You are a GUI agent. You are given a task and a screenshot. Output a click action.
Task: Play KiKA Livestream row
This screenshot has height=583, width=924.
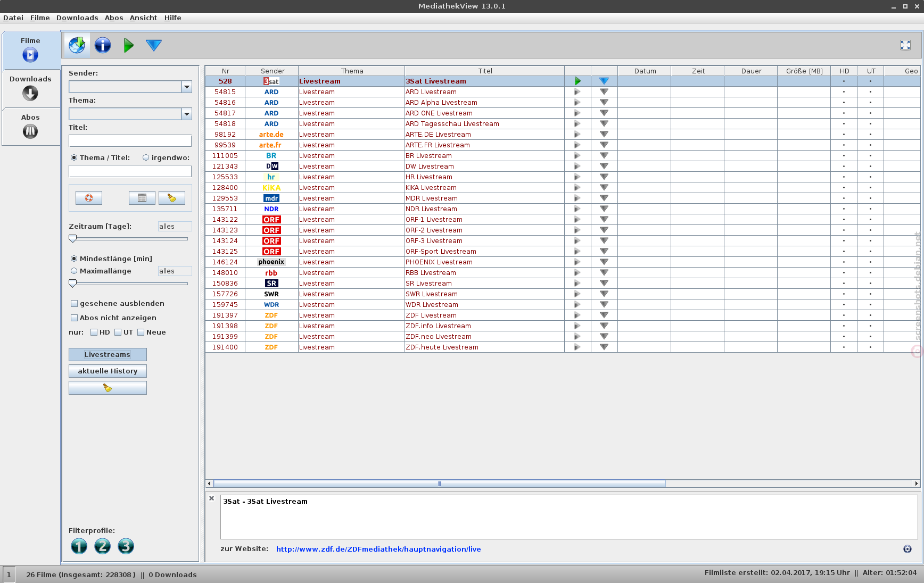[577, 188]
